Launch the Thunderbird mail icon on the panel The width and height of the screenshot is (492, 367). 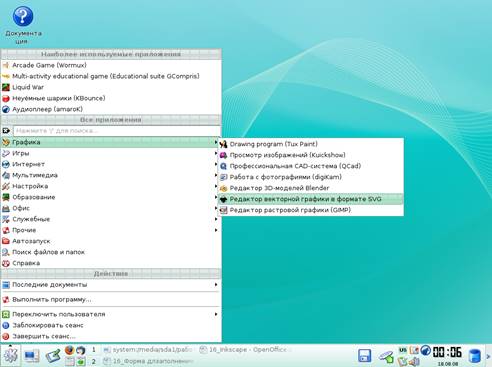(x=80, y=350)
